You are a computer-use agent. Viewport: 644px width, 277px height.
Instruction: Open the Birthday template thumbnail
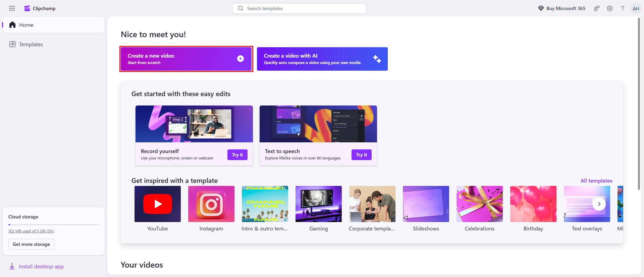coord(533,204)
